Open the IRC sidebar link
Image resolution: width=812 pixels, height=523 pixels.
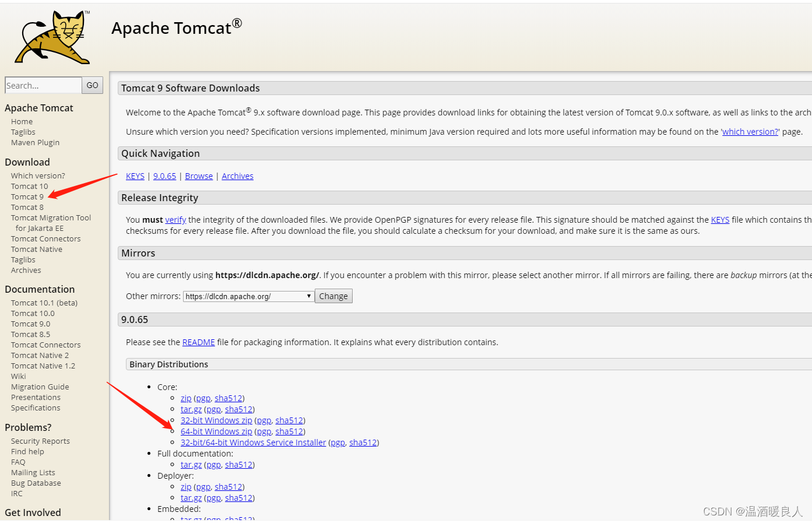pos(17,494)
